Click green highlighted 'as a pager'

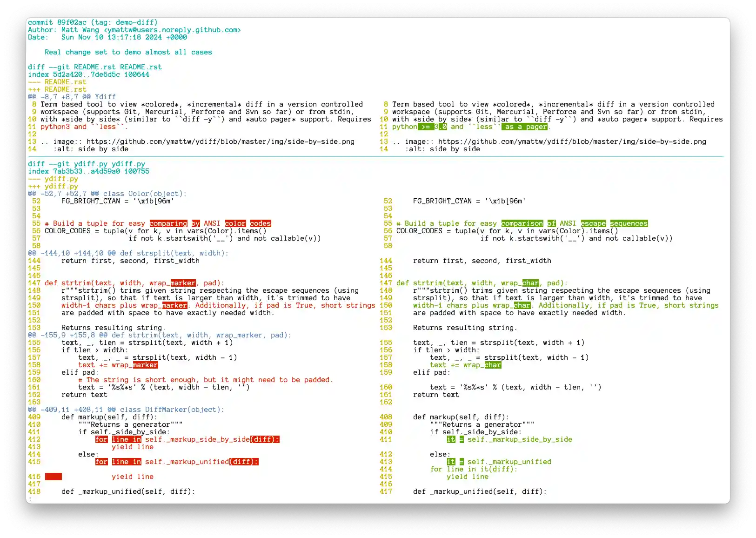click(x=524, y=127)
